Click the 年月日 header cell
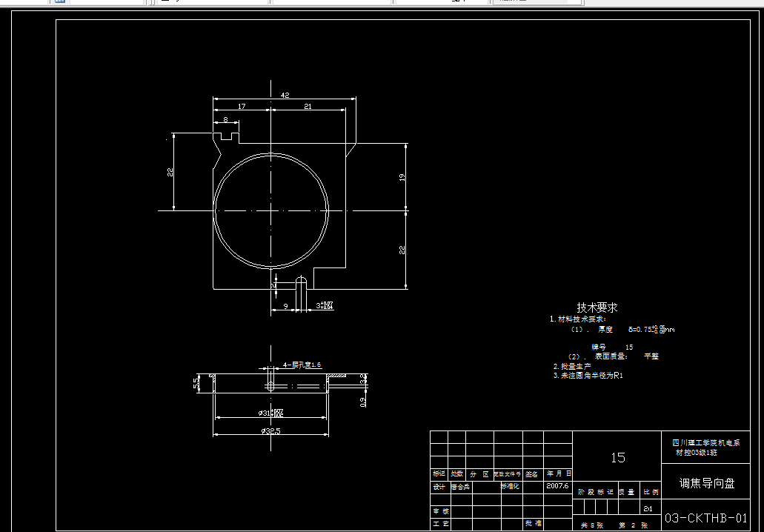This screenshot has height=532, width=764. click(559, 473)
